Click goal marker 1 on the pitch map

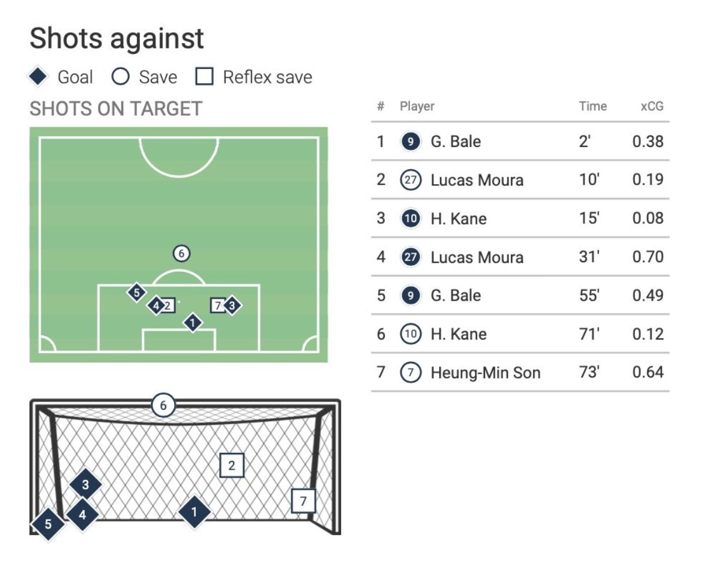pos(192,323)
